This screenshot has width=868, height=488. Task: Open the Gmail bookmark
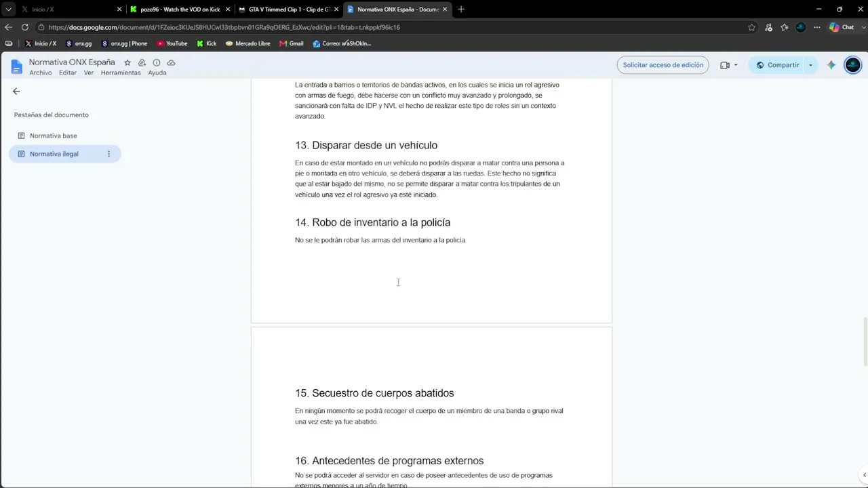coord(291,43)
